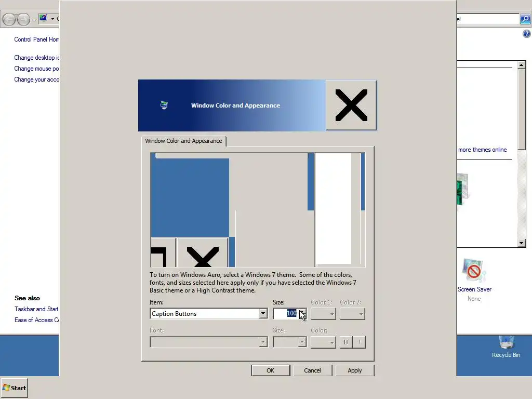Open the Screen Saver text link
This screenshot has height=399, width=532.
(474, 289)
